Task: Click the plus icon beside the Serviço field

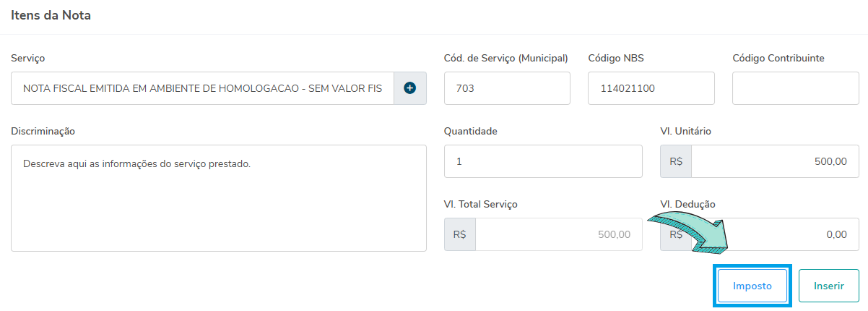Action: (x=410, y=88)
